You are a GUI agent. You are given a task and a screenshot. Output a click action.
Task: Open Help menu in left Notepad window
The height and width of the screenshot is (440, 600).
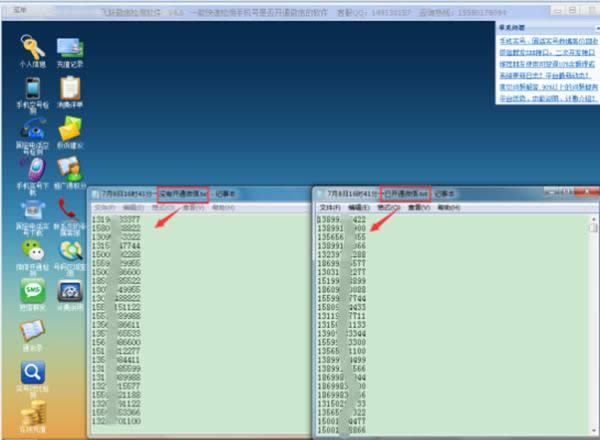pos(223,207)
